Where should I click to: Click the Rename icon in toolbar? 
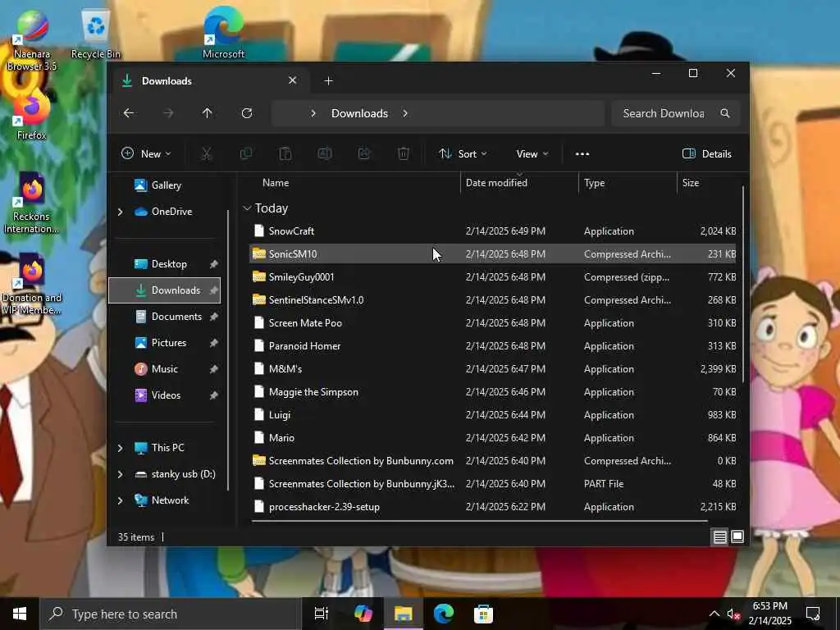point(325,153)
